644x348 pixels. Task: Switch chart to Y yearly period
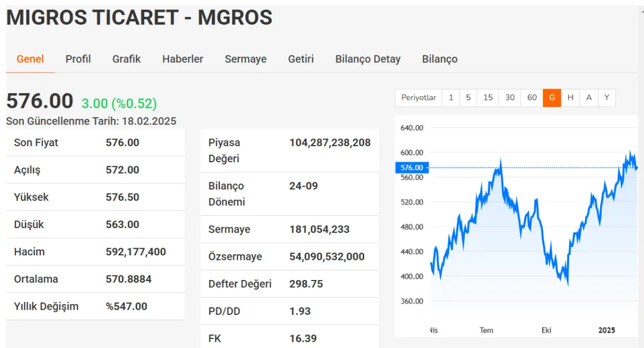607,98
